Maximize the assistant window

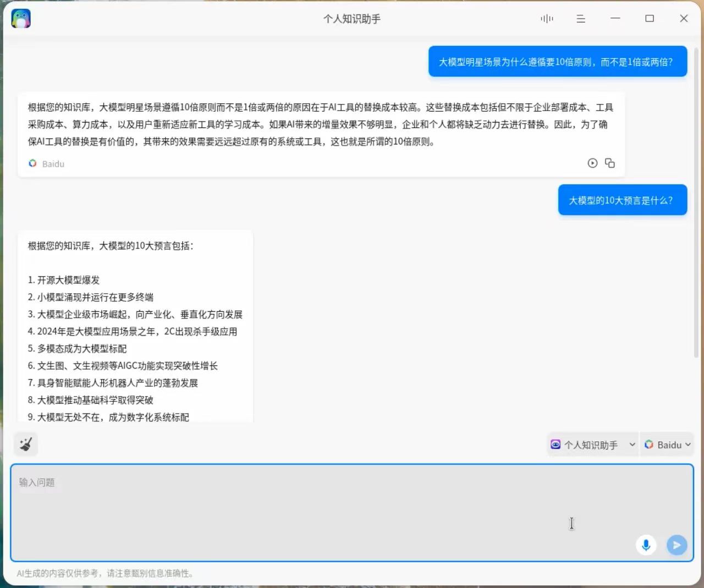coord(650,19)
